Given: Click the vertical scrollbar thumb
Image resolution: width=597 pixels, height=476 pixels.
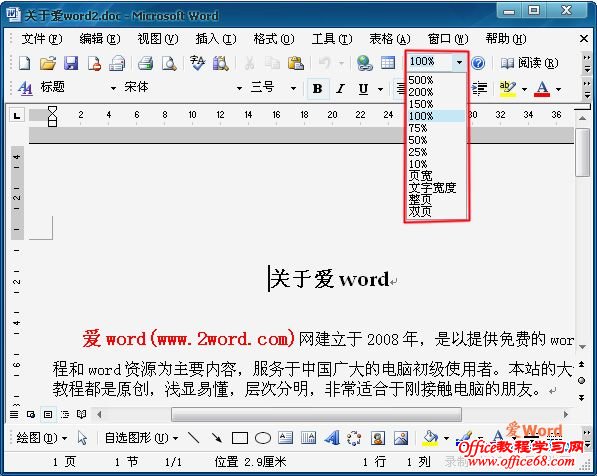Looking at the screenshot, I should (x=582, y=152).
